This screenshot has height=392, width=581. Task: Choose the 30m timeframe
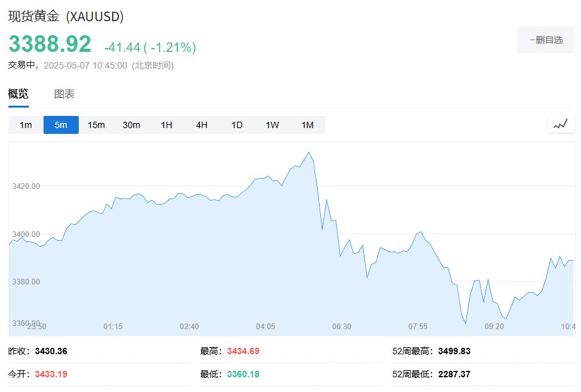[131, 125]
